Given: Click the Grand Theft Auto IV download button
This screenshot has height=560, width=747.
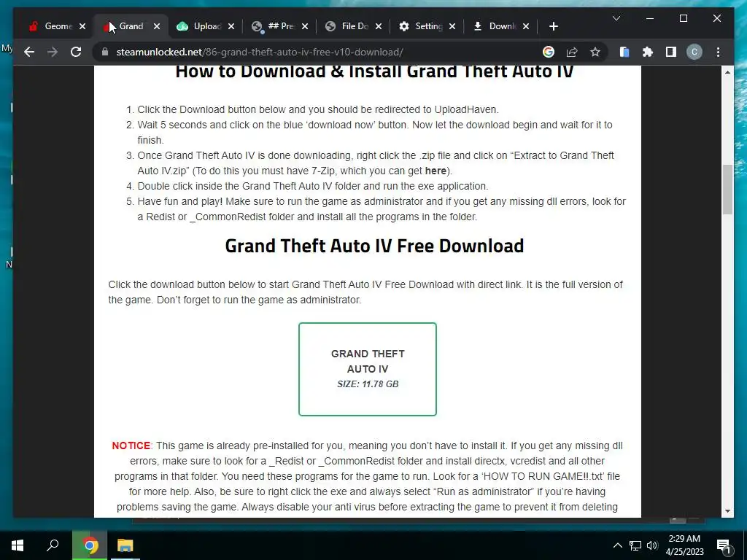Looking at the screenshot, I should (368, 369).
